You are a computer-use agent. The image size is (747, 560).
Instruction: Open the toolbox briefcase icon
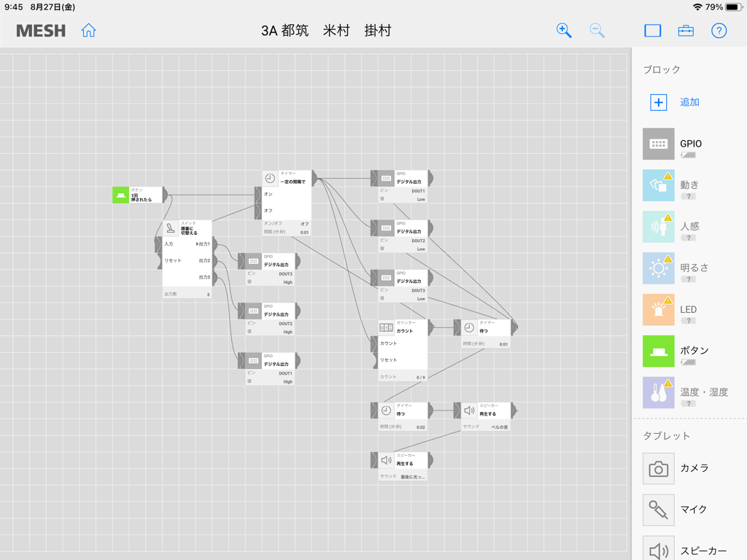(x=686, y=31)
